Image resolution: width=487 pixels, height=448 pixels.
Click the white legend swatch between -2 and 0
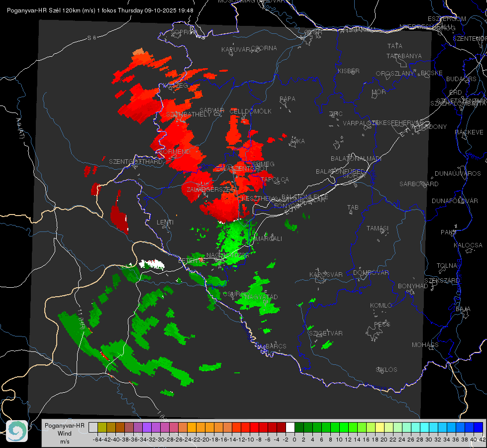(x=290, y=427)
